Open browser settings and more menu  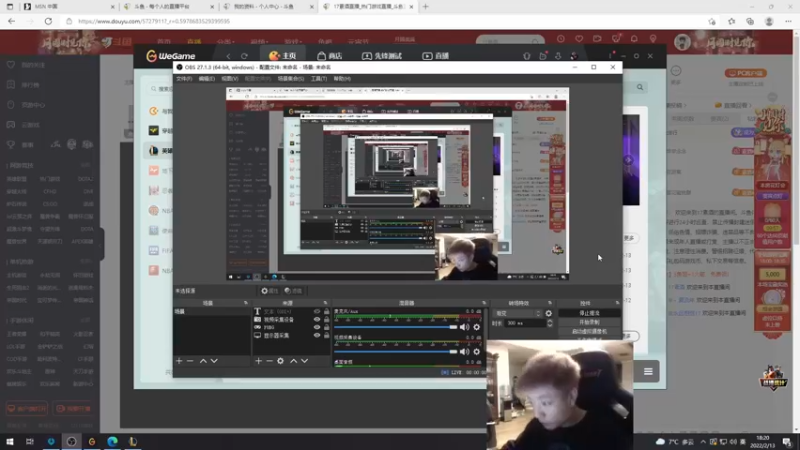pyautogui.click(x=788, y=21)
